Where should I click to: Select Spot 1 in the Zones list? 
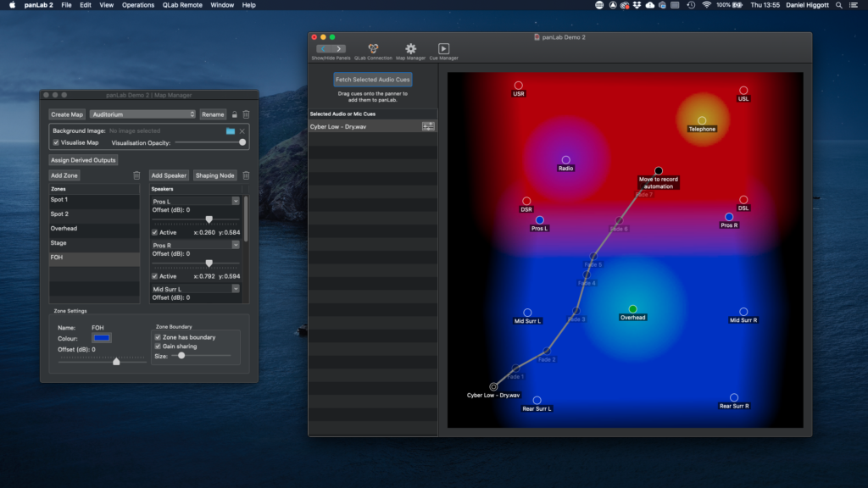click(x=94, y=200)
